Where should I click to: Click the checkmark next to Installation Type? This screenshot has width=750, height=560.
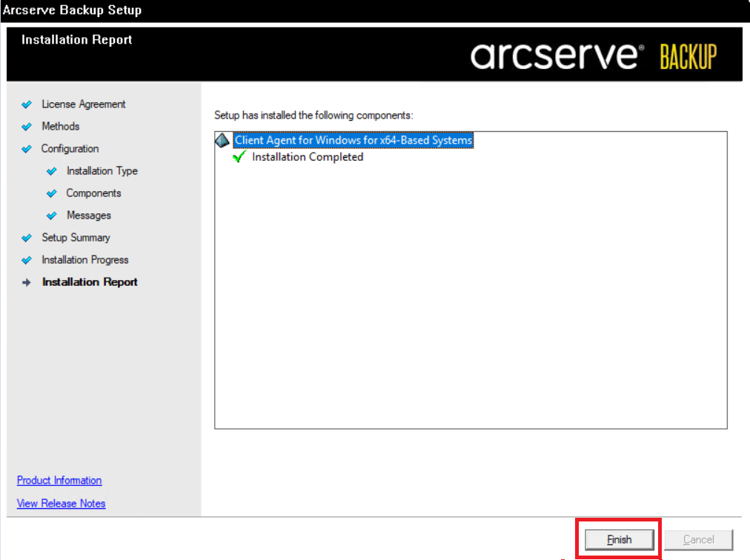coord(52,171)
